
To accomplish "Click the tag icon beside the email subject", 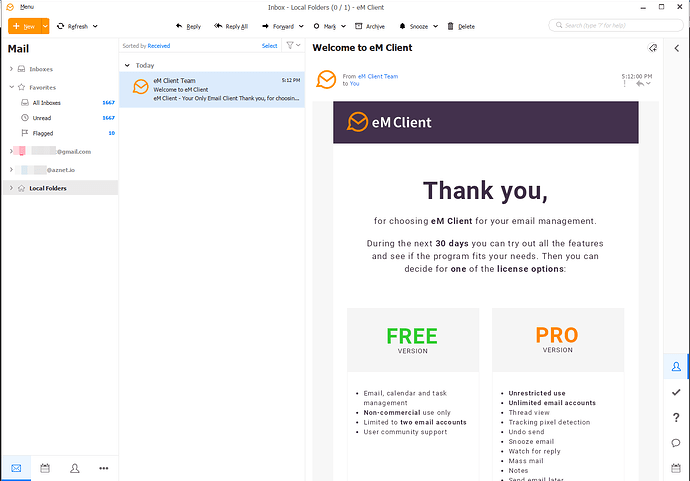I will 652,47.
